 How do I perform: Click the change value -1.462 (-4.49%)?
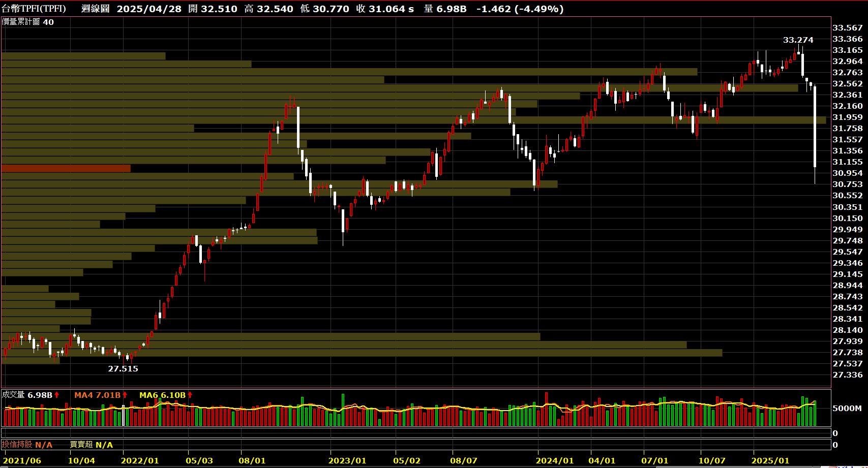[x=520, y=9]
